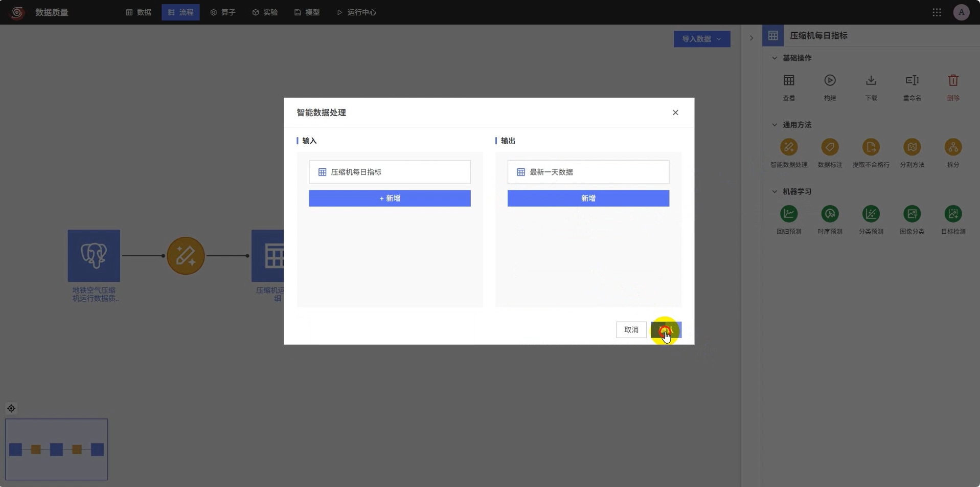Screen dimensions: 980x487
Task: Collapse the 通用方法 section
Action: 774,125
